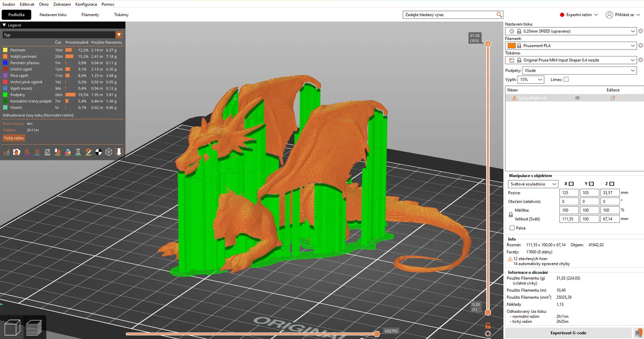Click the orange Prusament PLA color swatch
This screenshot has width=644, height=339.
pos(512,46)
